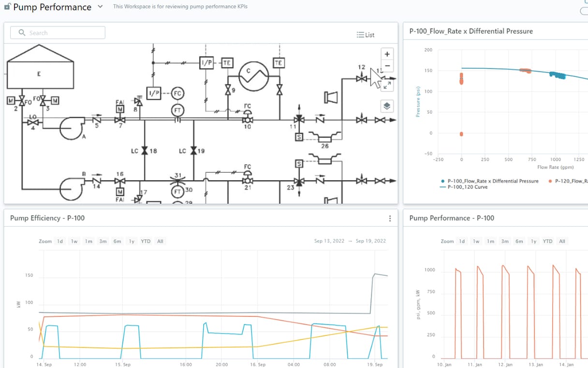Zoom in on the P&ID diagram
This screenshot has height=368, width=588.
[x=387, y=54]
